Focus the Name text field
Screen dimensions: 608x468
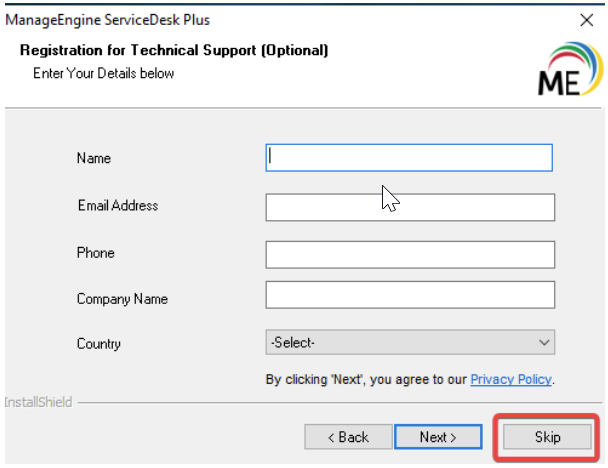click(409, 158)
